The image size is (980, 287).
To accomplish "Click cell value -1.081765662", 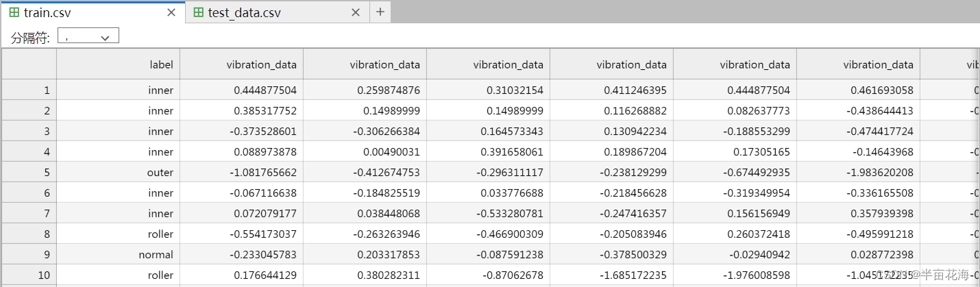I will tap(241, 172).
